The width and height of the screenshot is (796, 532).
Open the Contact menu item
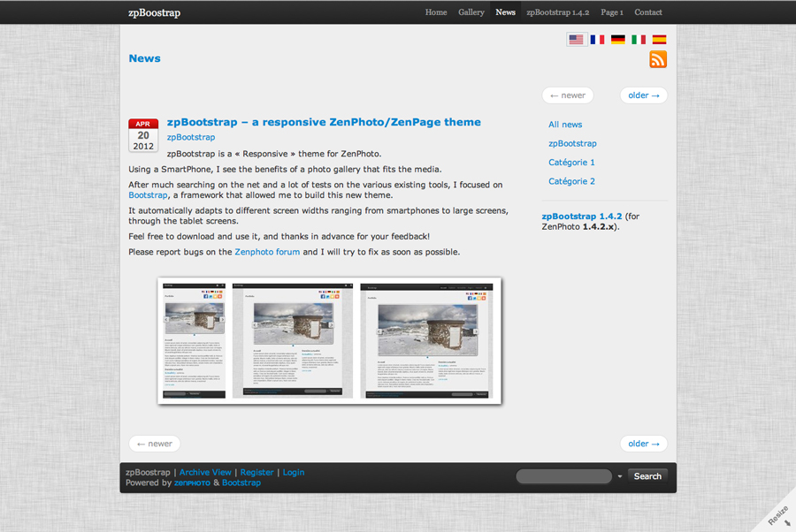[648, 12]
